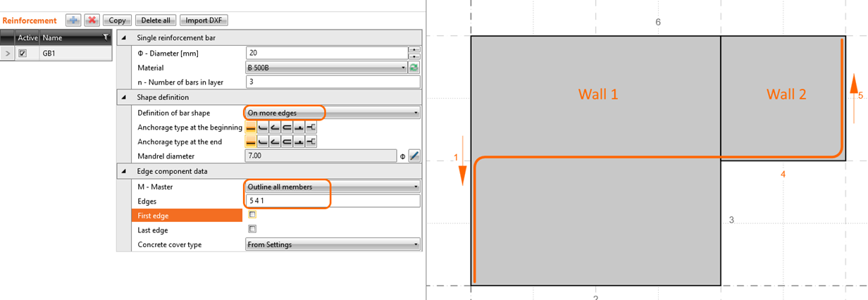Filter the Name column via the funnel icon

click(x=106, y=37)
